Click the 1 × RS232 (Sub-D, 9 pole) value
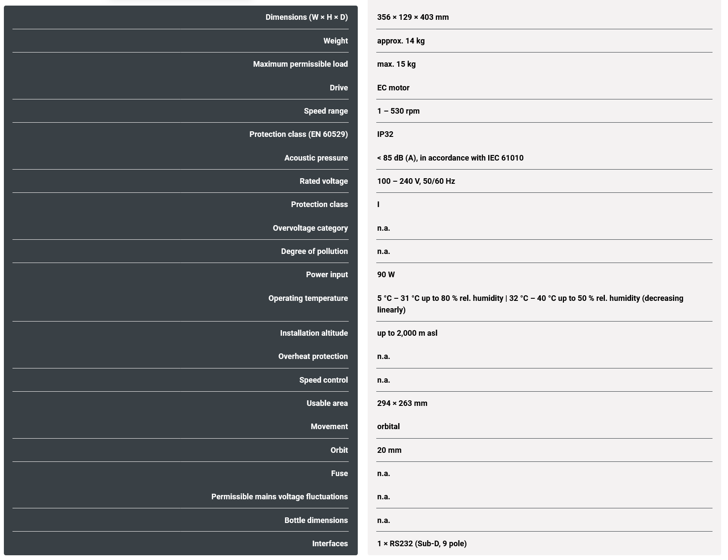This screenshot has width=728, height=560. 421,544
